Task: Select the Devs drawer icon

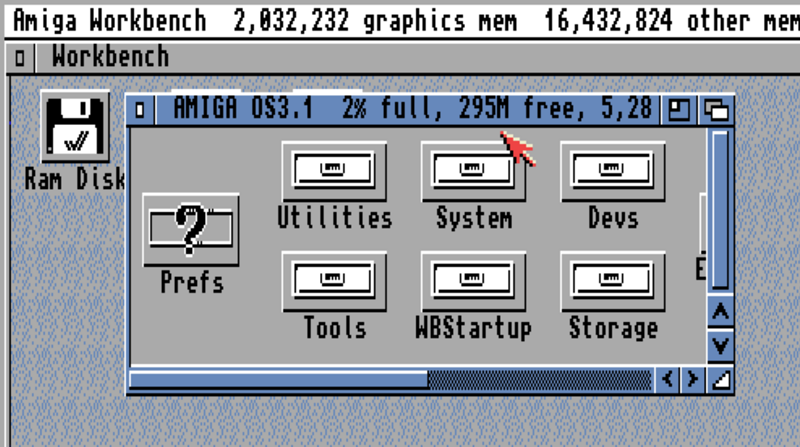Action: click(613, 171)
